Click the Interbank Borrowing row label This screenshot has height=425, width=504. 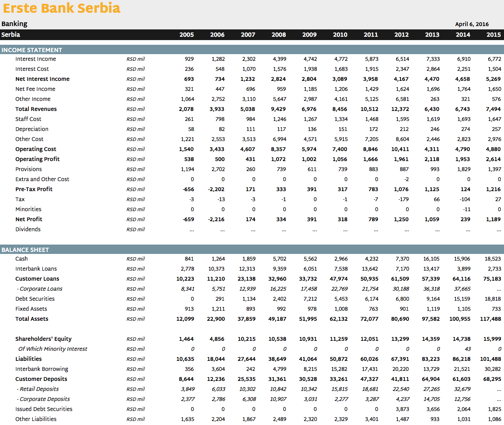(x=42, y=369)
